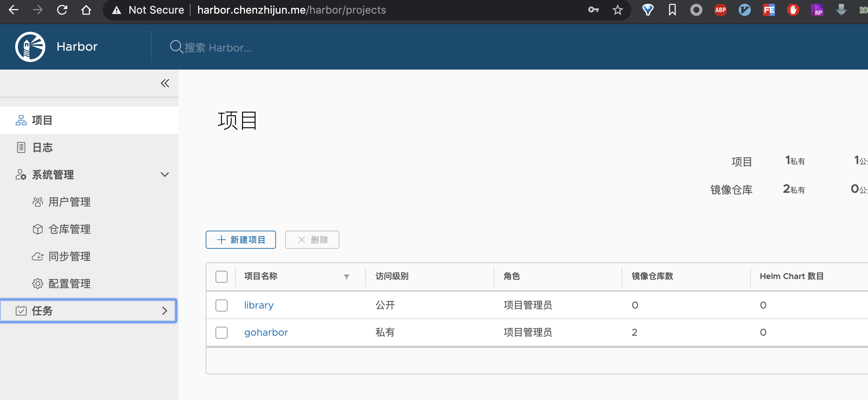Image resolution: width=868 pixels, height=400 pixels.
Task: Check the goharbor project row checkbox
Action: point(222,332)
